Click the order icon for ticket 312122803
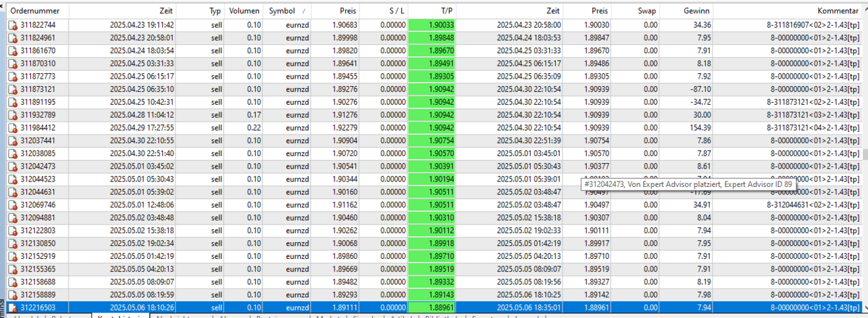 [x=12, y=231]
